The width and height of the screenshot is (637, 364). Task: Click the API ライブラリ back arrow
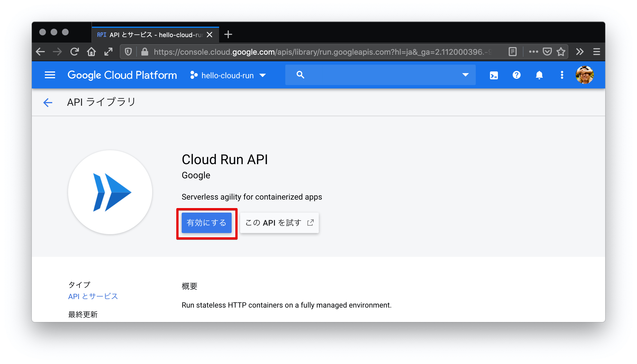47,102
